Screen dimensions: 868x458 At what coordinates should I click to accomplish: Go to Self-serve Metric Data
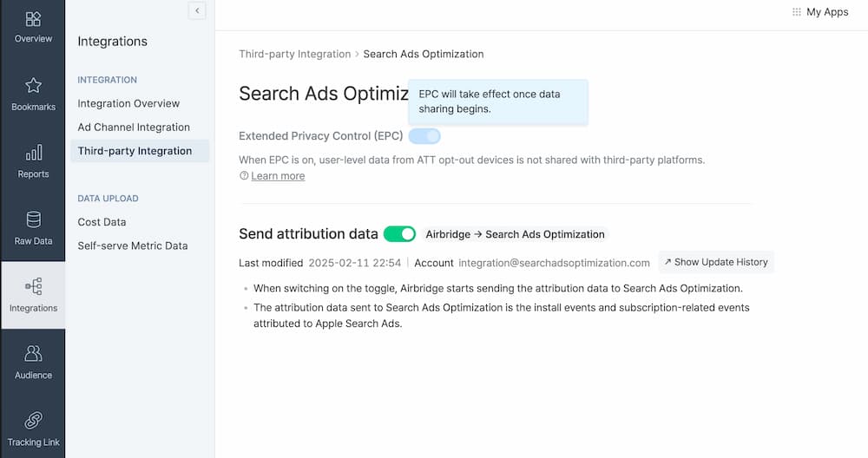pyautogui.click(x=133, y=245)
